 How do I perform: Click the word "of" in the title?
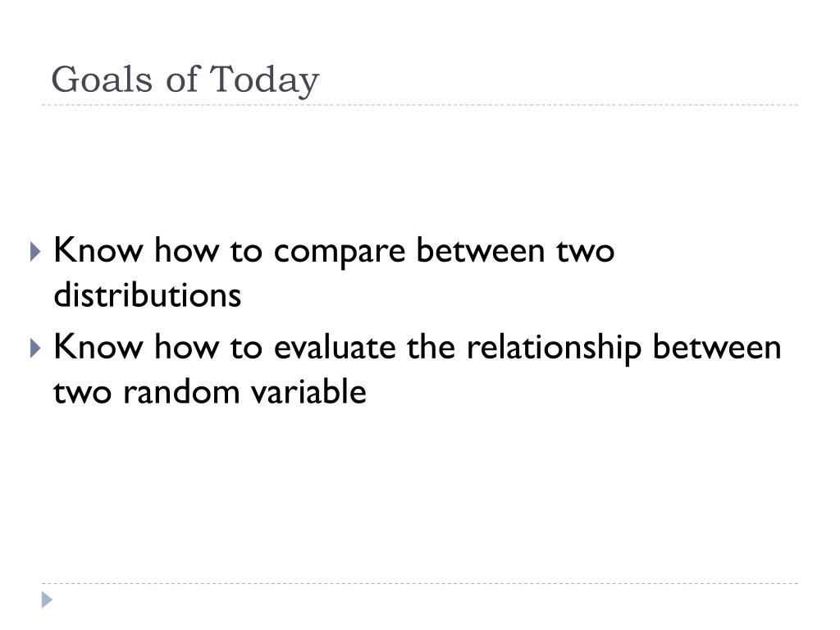(181, 80)
